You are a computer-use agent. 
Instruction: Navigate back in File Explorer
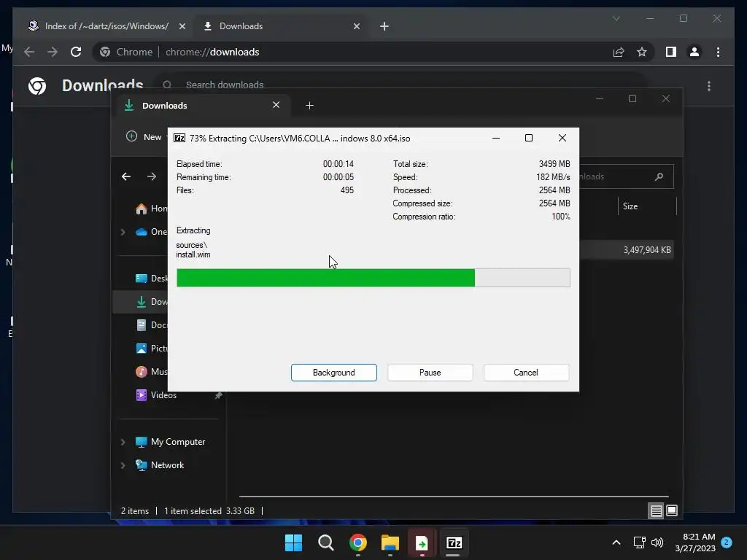[126, 176]
